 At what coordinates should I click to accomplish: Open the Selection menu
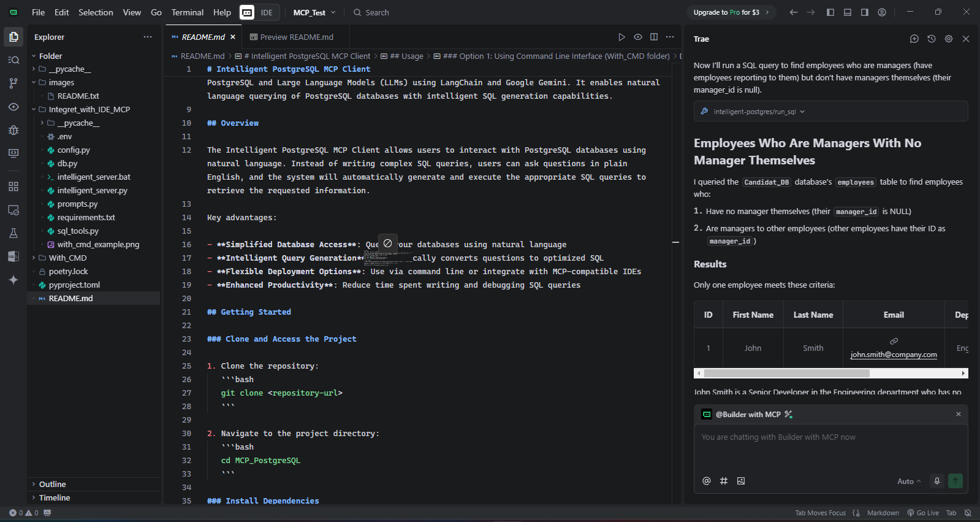click(96, 12)
